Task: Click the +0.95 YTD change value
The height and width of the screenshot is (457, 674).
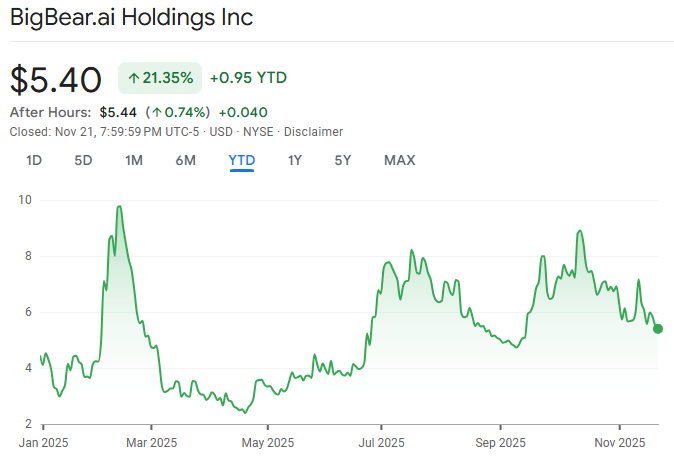Action: point(247,78)
